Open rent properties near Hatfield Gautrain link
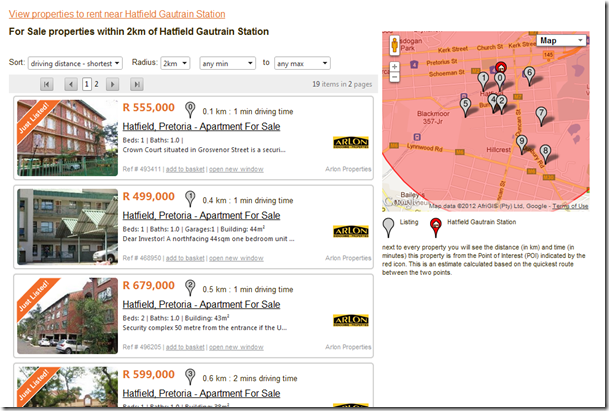Viewport: 609px width, 411px height. (x=117, y=14)
